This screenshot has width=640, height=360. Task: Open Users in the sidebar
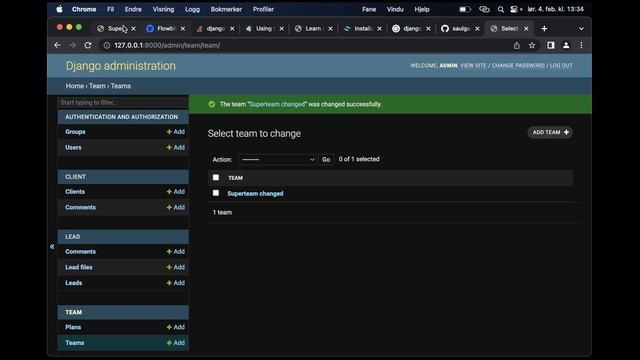(73, 147)
